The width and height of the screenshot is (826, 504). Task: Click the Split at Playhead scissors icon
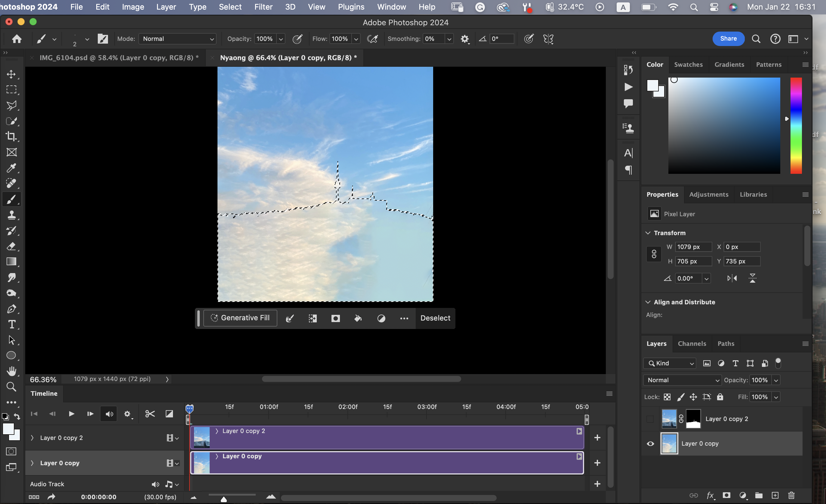point(150,414)
